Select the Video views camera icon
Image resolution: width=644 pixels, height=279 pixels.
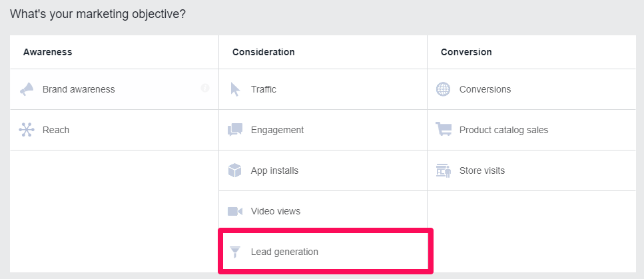[x=234, y=211]
